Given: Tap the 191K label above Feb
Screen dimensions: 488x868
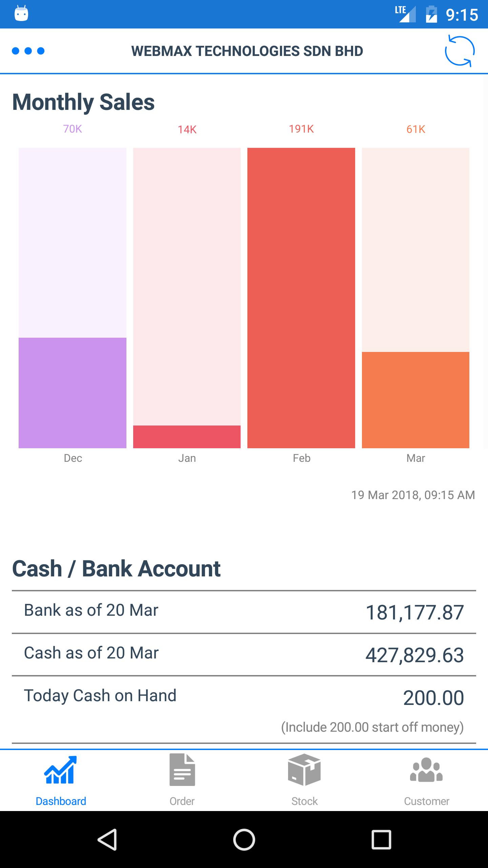Looking at the screenshot, I should [301, 129].
